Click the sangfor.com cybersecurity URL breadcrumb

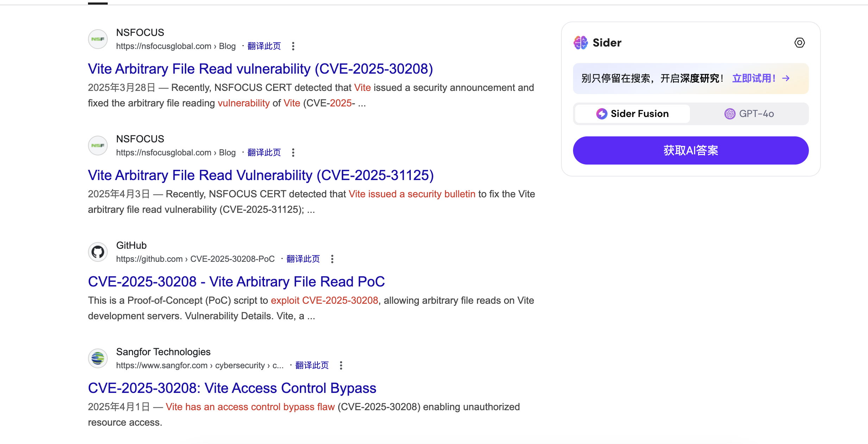pyautogui.click(x=200, y=365)
